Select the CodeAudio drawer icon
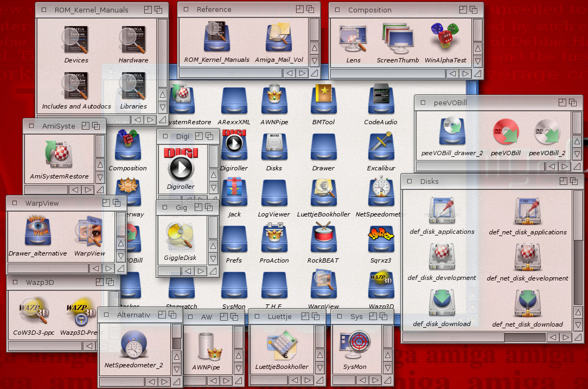Screen dimensions: 588x389 (380, 101)
